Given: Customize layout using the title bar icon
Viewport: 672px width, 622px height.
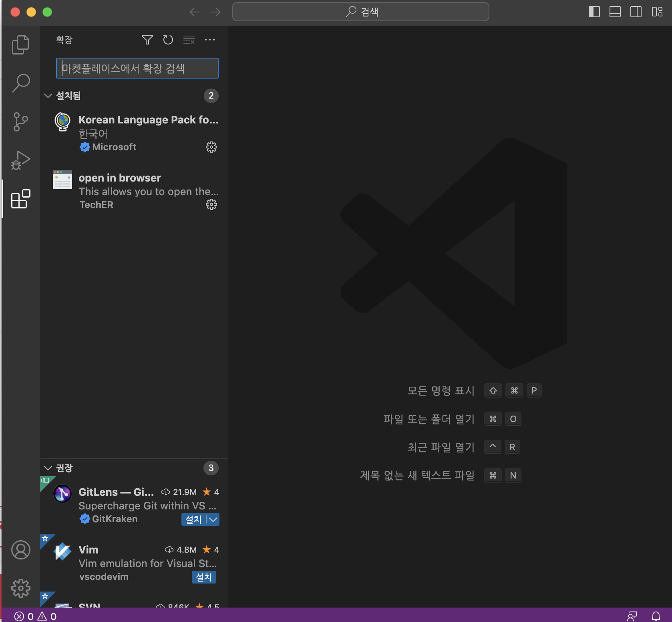Looking at the screenshot, I should pos(657,12).
